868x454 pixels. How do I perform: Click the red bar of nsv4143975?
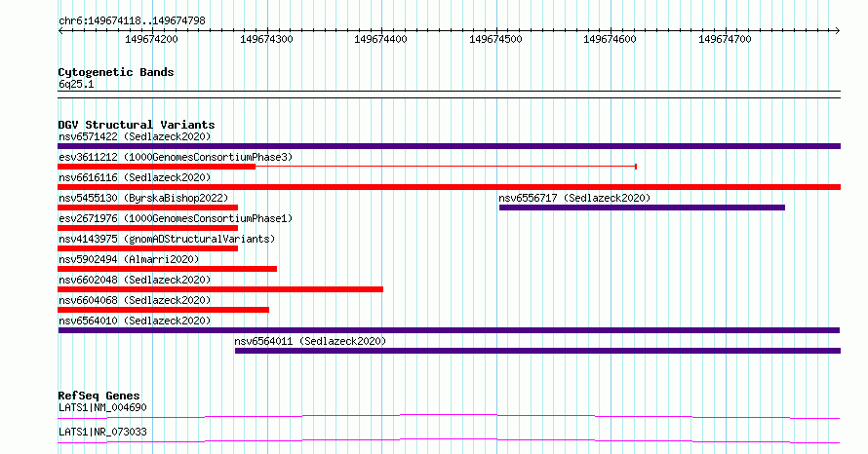point(148,248)
